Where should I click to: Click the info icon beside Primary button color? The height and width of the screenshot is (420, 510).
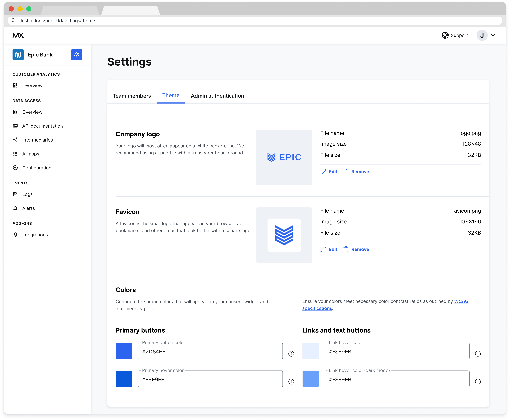point(291,354)
